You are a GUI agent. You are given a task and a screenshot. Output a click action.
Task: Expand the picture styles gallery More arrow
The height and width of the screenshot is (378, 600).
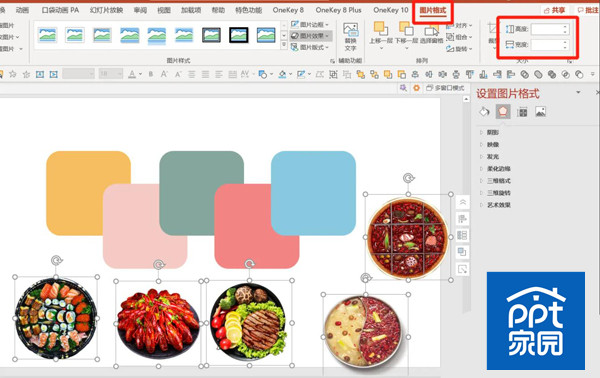tap(284, 45)
